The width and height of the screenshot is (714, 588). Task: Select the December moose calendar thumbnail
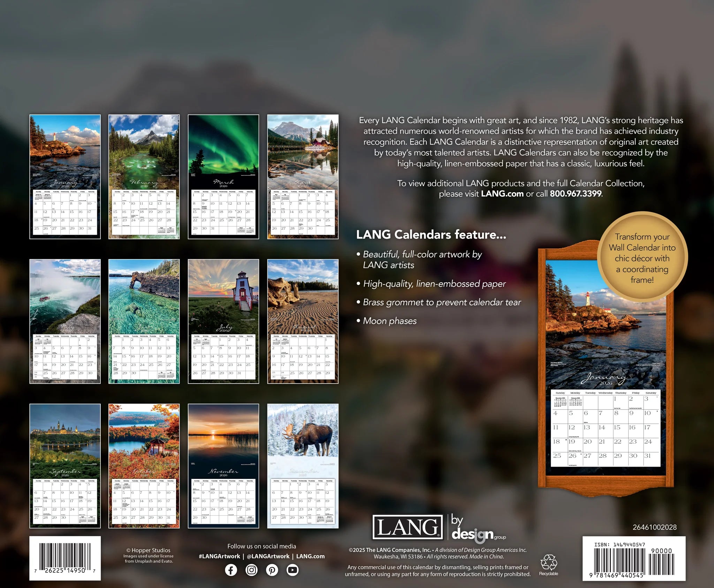pos(303,466)
